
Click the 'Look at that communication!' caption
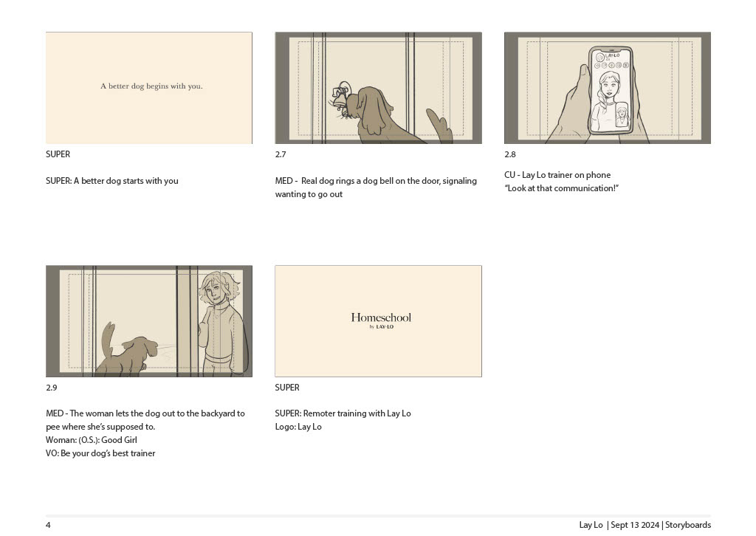point(562,188)
